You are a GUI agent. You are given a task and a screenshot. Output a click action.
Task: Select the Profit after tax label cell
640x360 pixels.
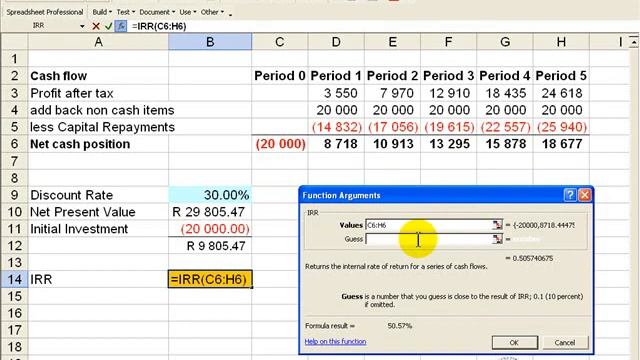[x=98, y=93]
